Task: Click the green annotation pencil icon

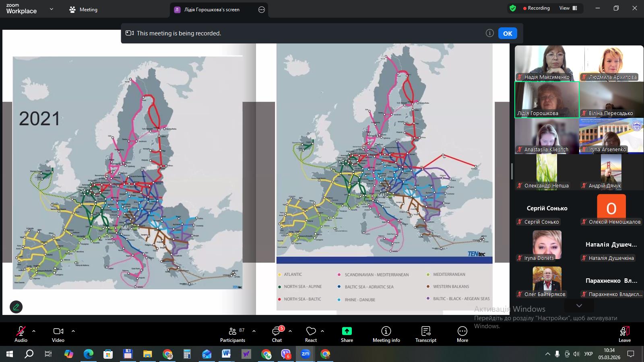Action: click(x=16, y=307)
